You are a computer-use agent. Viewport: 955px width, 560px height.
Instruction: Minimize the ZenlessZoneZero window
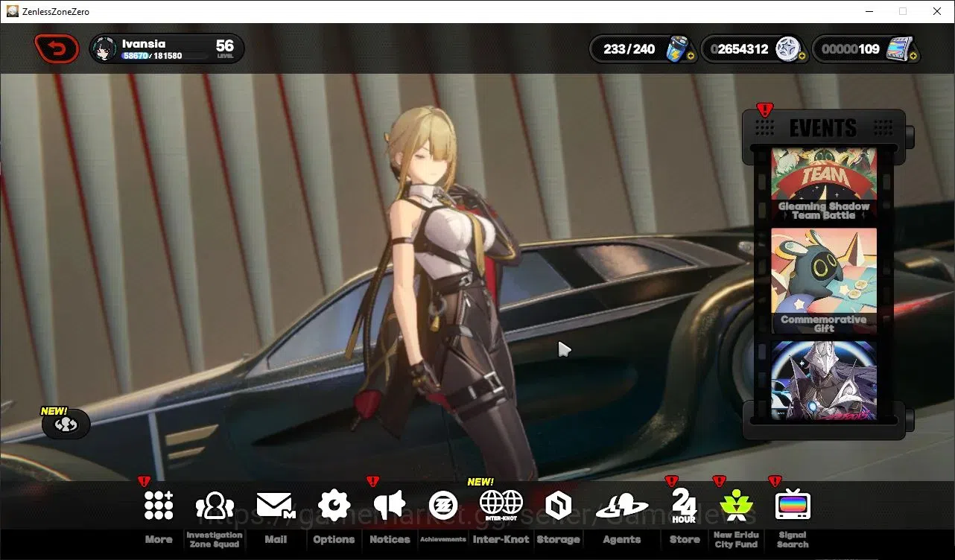[x=869, y=11]
